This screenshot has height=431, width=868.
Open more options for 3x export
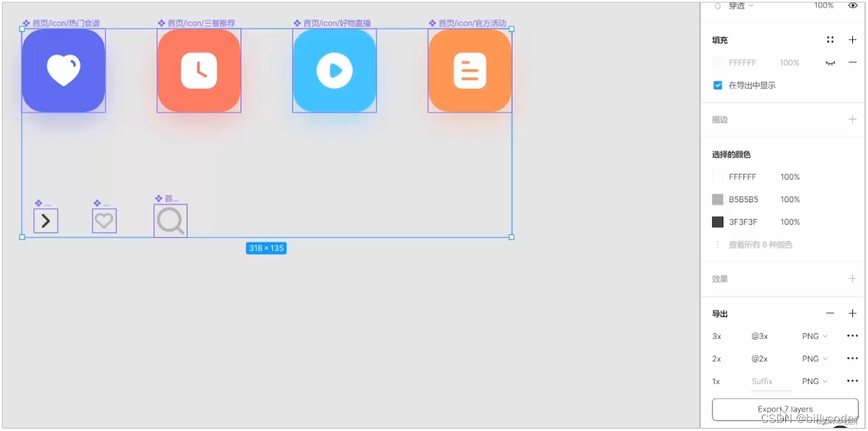coord(852,336)
